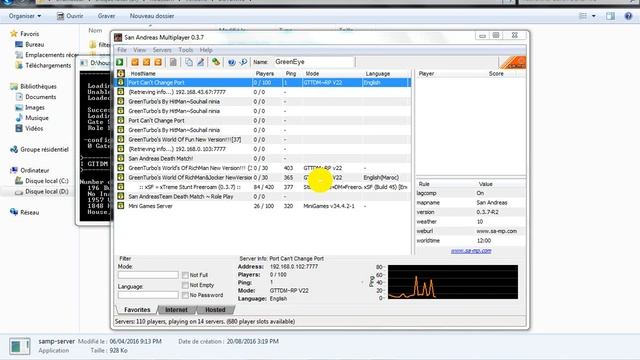
Task: Select the San Andreas Death Match! server
Action: [263, 158]
